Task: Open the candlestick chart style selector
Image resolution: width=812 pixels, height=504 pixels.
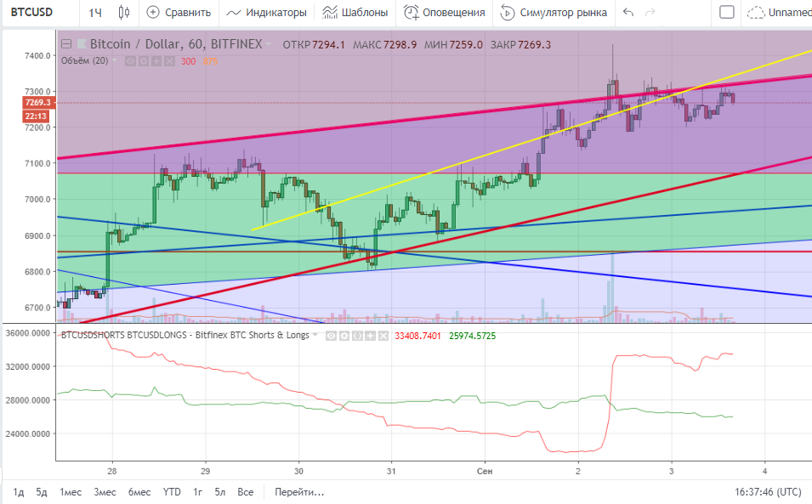Action: click(x=125, y=13)
